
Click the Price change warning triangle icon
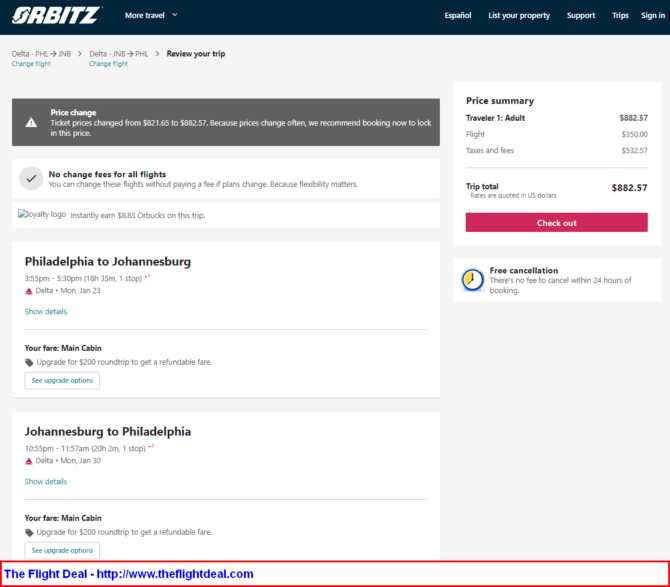click(31, 123)
